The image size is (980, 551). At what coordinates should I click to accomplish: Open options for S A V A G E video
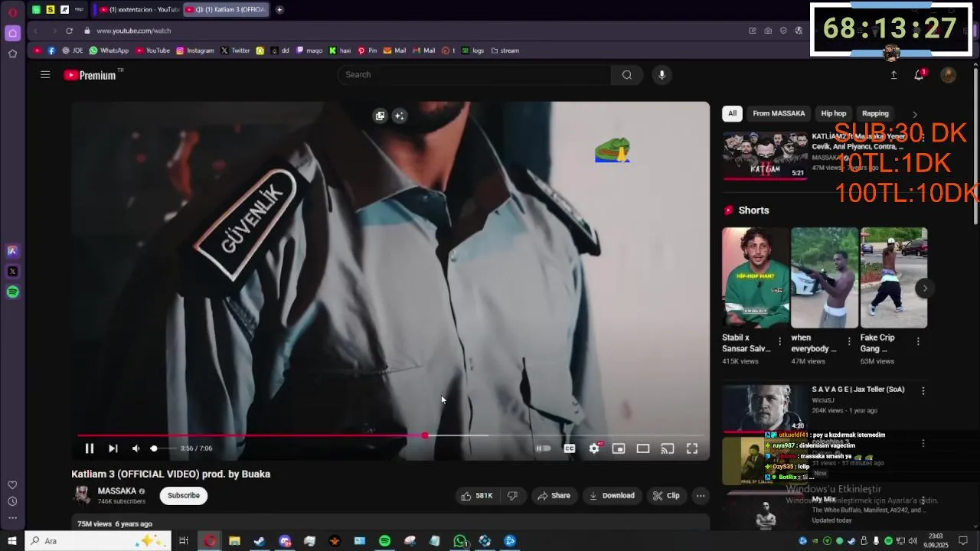pos(923,390)
